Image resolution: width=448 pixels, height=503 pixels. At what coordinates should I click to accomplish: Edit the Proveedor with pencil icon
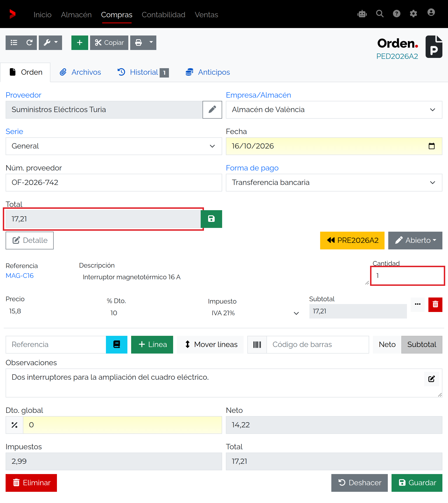click(212, 110)
